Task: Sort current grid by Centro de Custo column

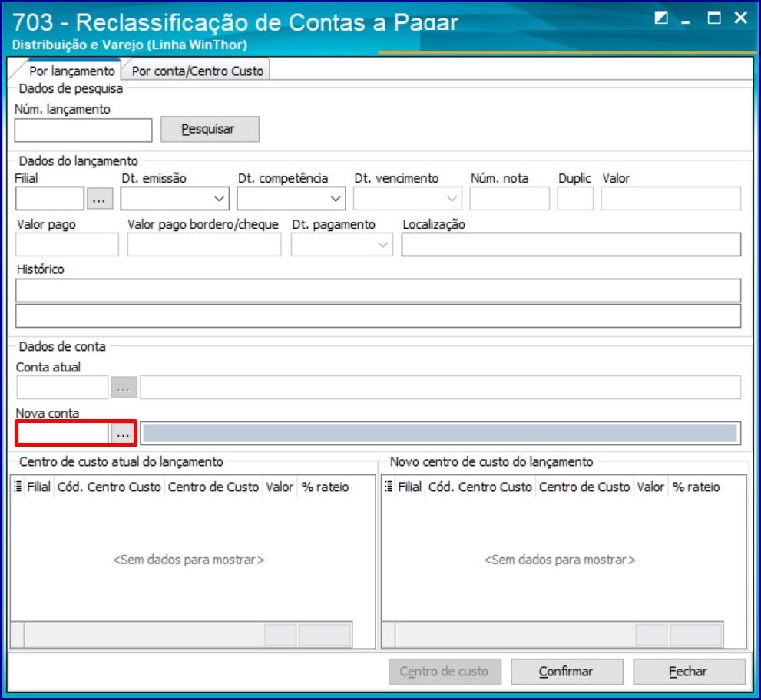Action: coord(213,487)
